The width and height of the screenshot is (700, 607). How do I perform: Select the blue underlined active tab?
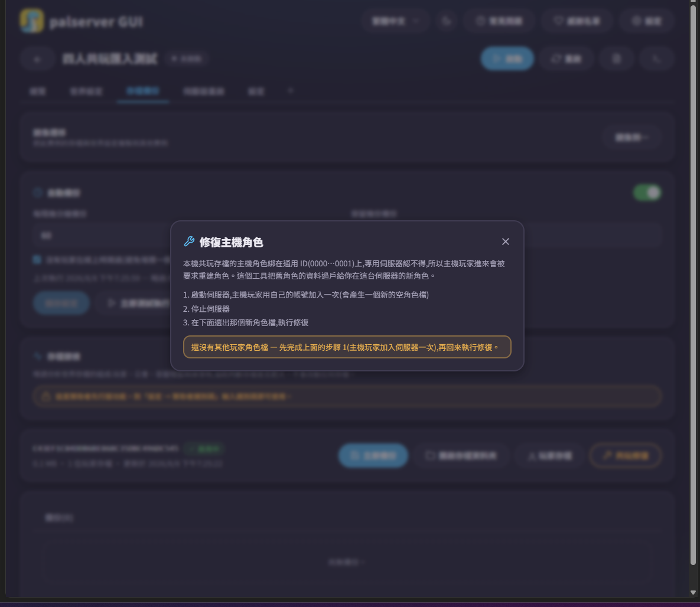coord(143,91)
